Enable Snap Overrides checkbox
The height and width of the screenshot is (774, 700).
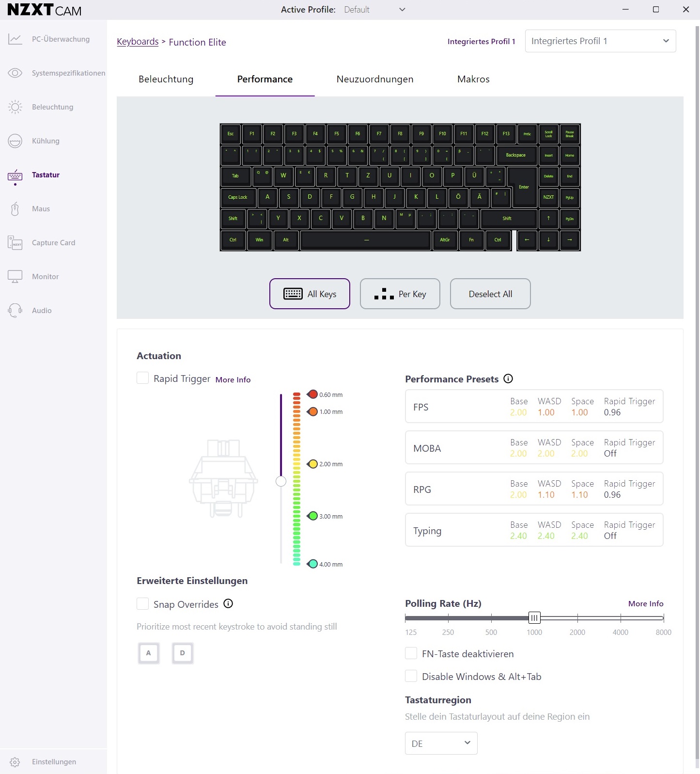pyautogui.click(x=142, y=604)
